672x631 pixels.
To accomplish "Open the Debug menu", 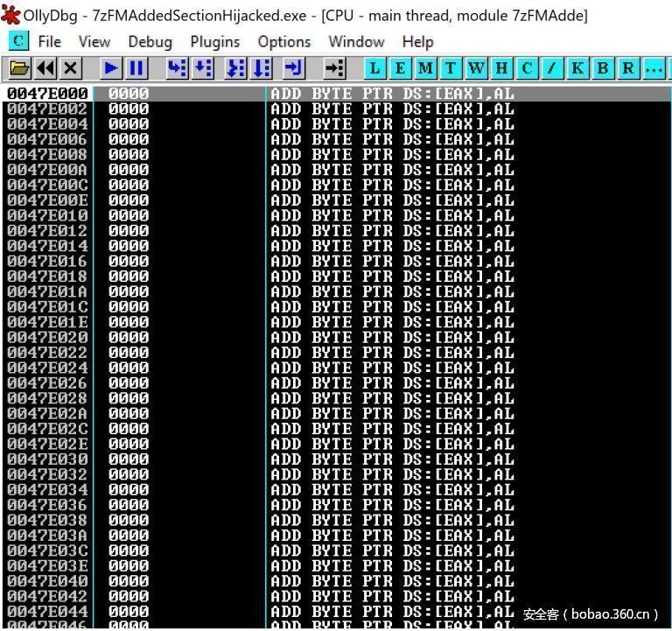I will [150, 41].
